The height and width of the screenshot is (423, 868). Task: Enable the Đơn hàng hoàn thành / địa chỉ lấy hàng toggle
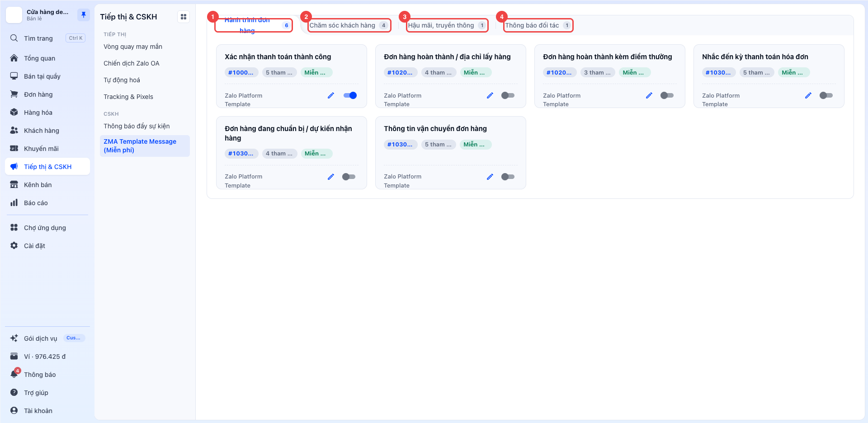[508, 95]
